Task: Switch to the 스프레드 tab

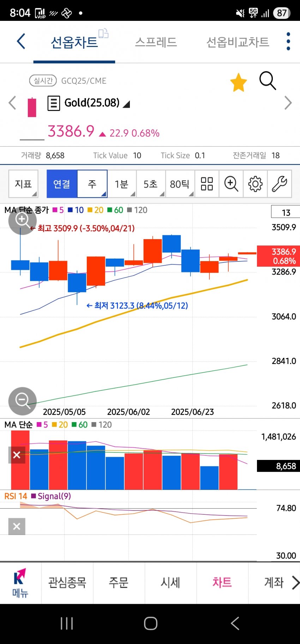Action: (x=156, y=42)
